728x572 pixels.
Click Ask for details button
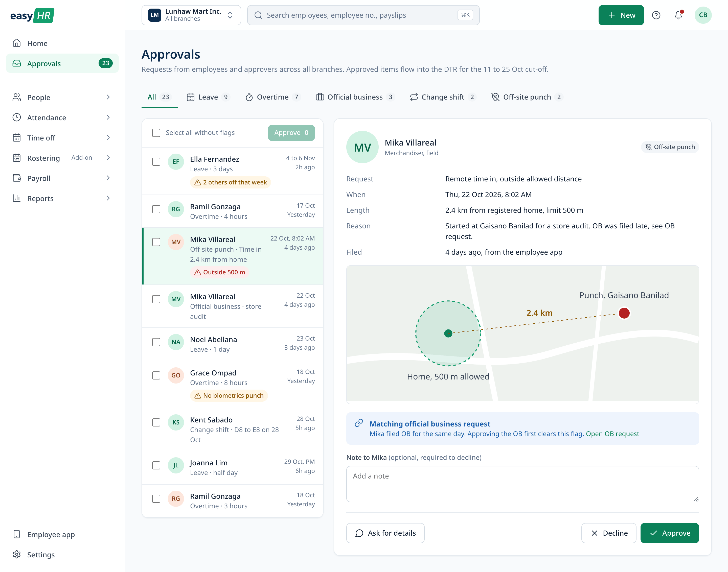point(385,533)
